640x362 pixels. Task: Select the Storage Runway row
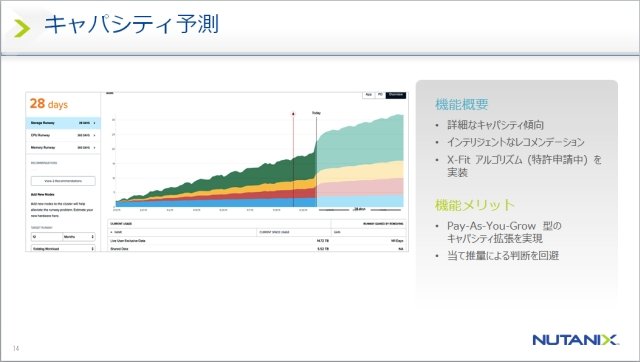63,123
